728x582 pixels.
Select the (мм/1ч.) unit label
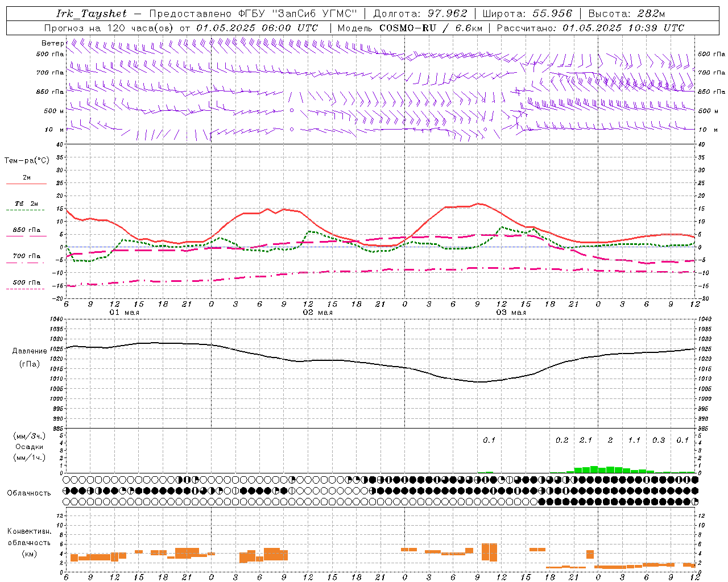[30, 458]
